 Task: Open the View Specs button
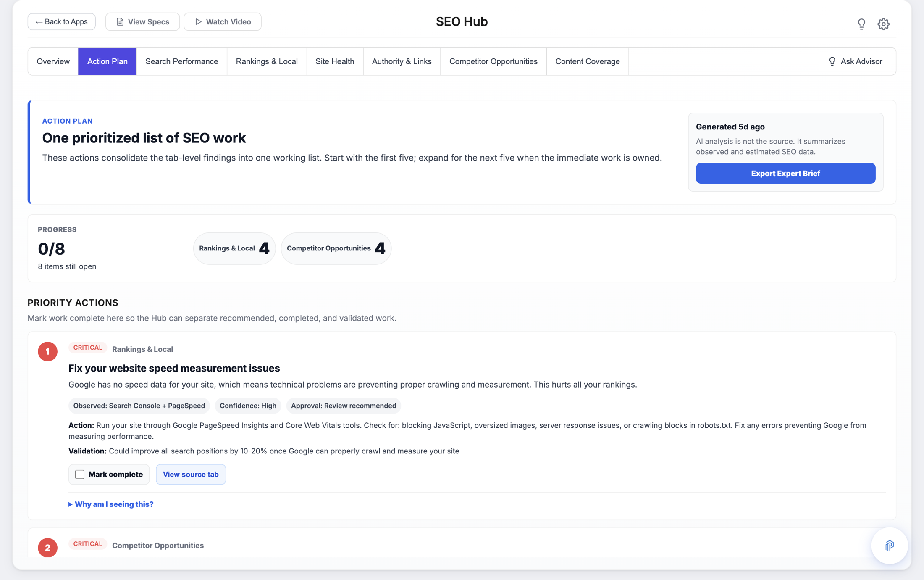click(142, 22)
